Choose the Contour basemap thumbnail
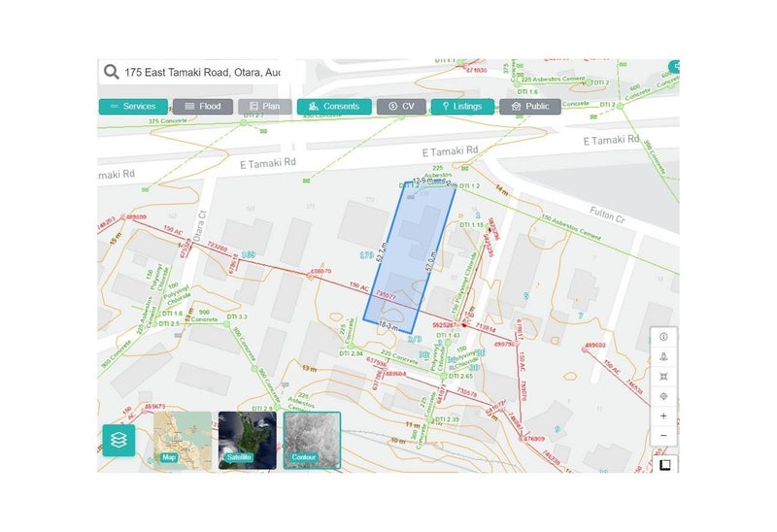This screenshot has height=532, width=777. coord(312,441)
